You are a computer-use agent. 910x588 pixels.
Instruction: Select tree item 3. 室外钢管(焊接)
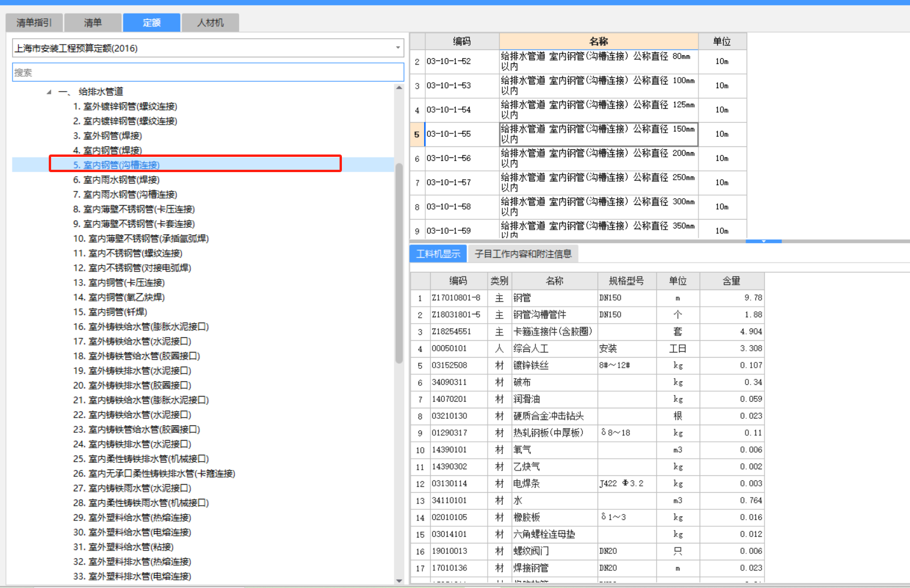(x=108, y=136)
